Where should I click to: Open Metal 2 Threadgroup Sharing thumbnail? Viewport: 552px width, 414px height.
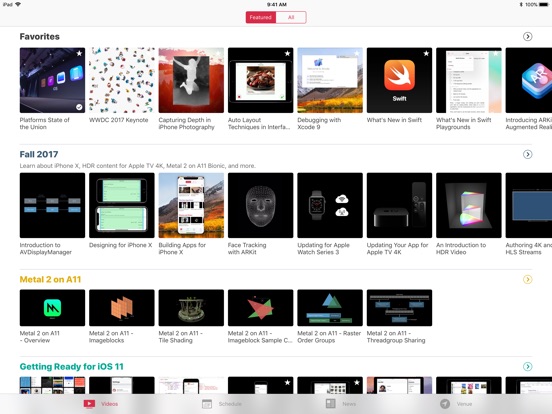pyautogui.click(x=399, y=308)
